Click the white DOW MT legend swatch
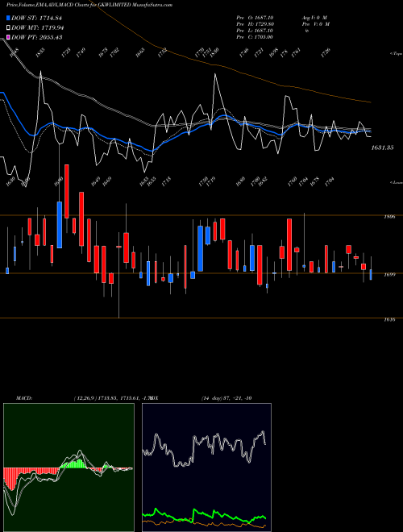 [9, 28]
